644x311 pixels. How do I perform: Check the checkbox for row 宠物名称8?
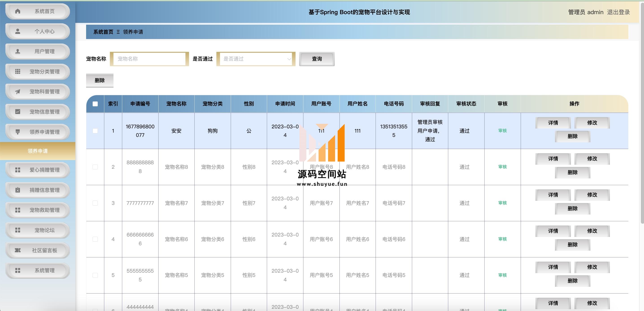click(95, 167)
